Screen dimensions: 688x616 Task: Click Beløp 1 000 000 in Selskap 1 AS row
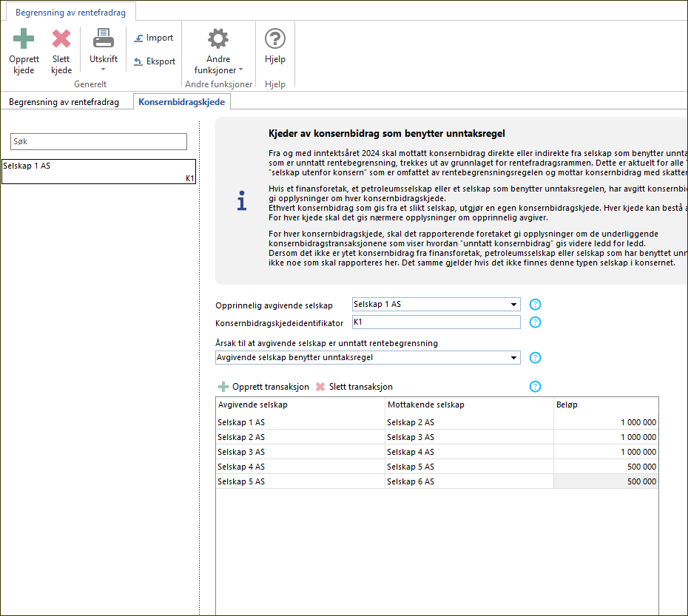(x=606, y=422)
